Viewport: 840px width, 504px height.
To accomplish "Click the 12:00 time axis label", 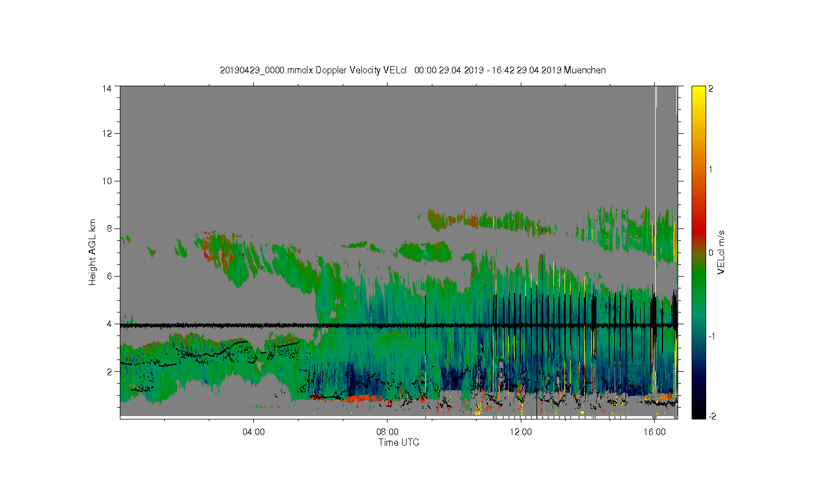I will pyautogui.click(x=521, y=432).
